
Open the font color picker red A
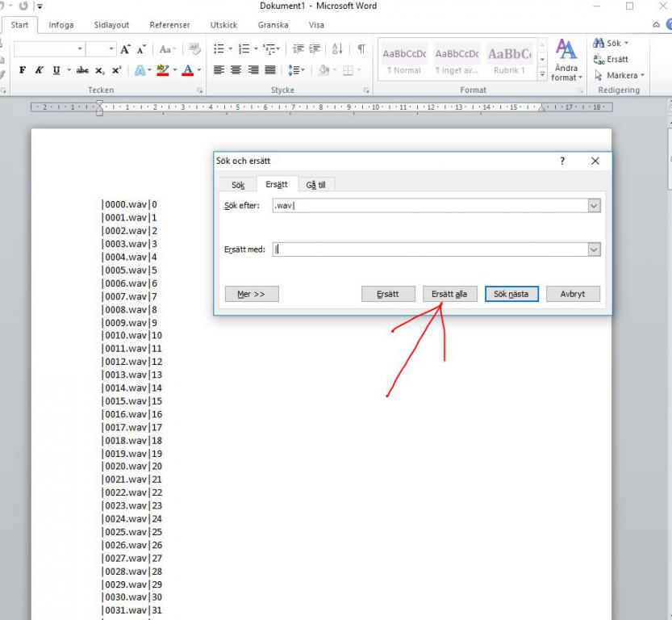[187, 70]
